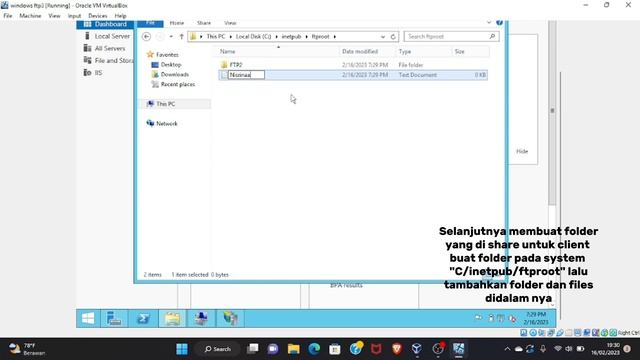
Task: Open host taskbar Search box
Action: (x=218, y=349)
